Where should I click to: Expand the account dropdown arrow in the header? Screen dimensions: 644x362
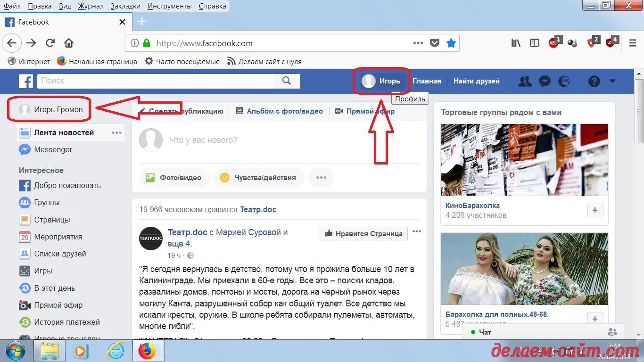click(612, 81)
